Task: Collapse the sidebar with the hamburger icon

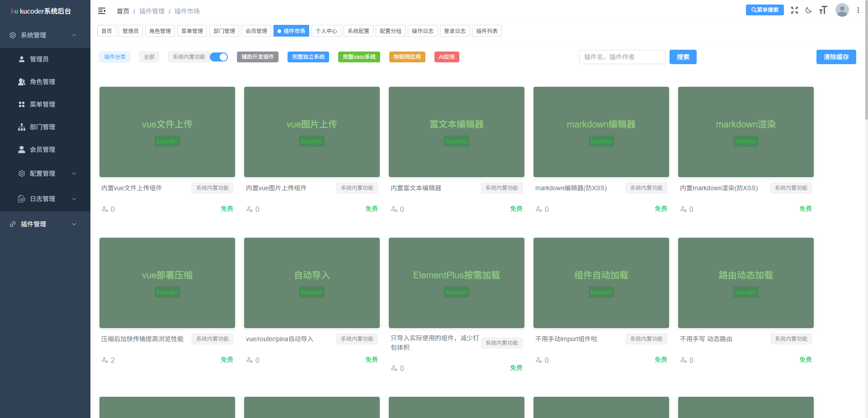Action: [102, 11]
